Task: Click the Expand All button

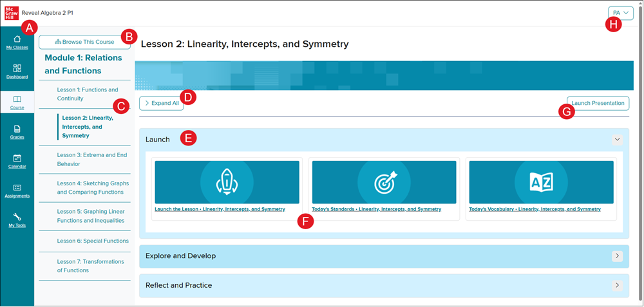Action: [x=161, y=103]
